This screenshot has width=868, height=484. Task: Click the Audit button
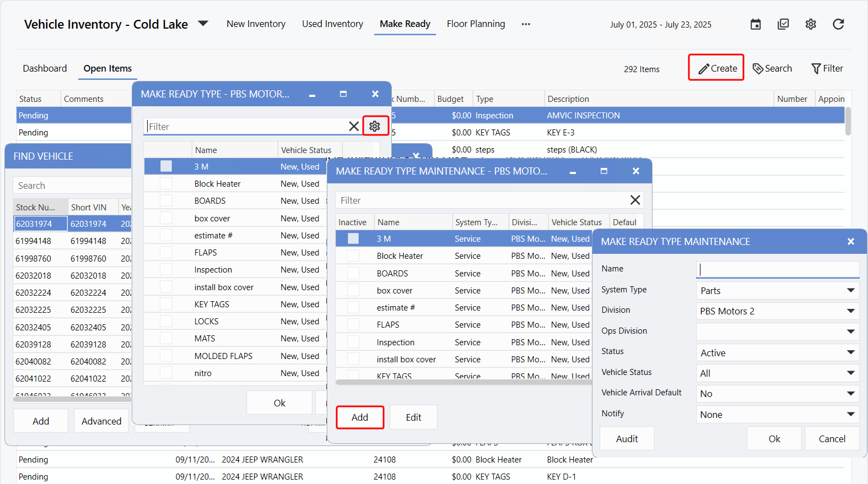point(627,439)
